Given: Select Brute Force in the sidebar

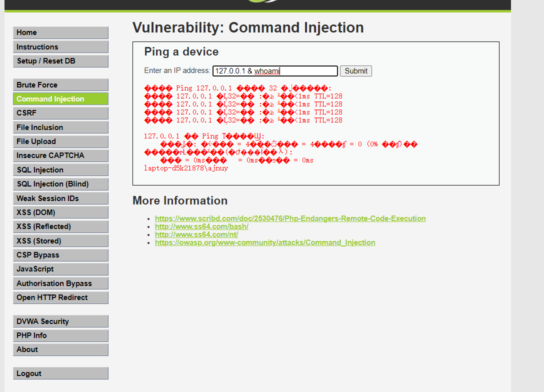Looking at the screenshot, I should (60, 85).
